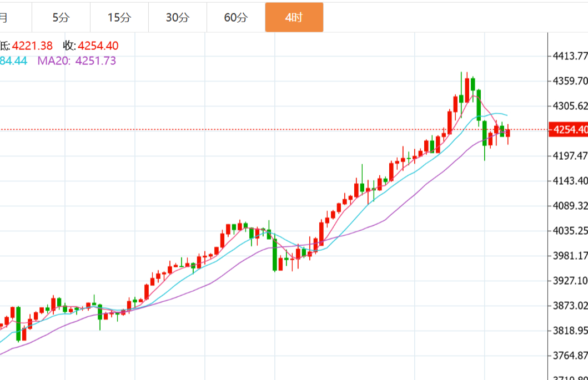
Task: Click the 4305.62 price axis label
Action: (x=570, y=105)
